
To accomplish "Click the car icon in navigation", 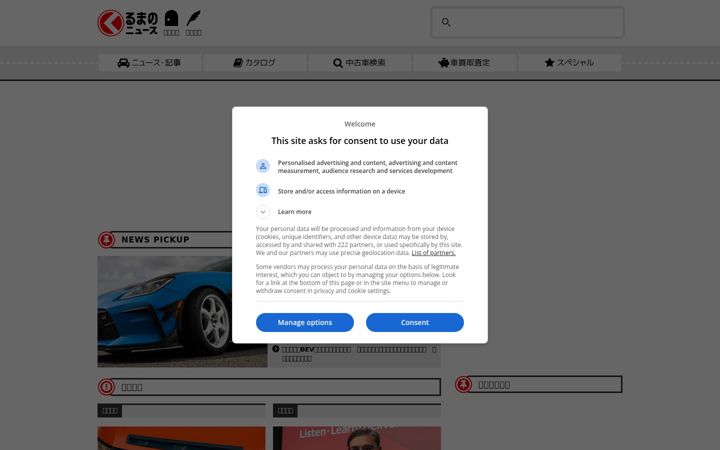I will pyautogui.click(x=123, y=62).
